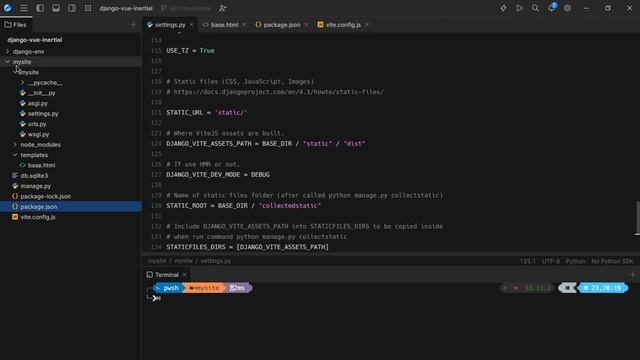Open db.sqlite3 in the file tree
Image resolution: width=640 pixels, height=360 pixels.
click(34, 176)
